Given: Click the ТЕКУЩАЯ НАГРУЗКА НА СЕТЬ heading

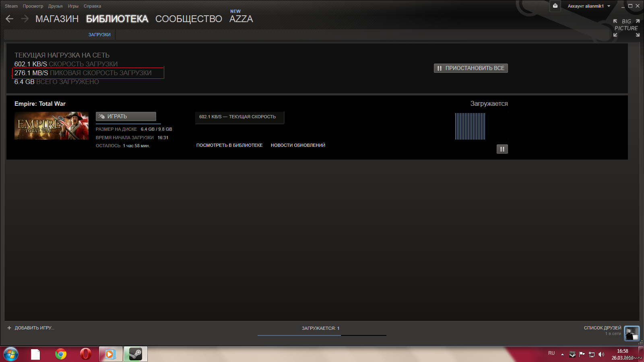Looking at the screenshot, I should [x=62, y=55].
